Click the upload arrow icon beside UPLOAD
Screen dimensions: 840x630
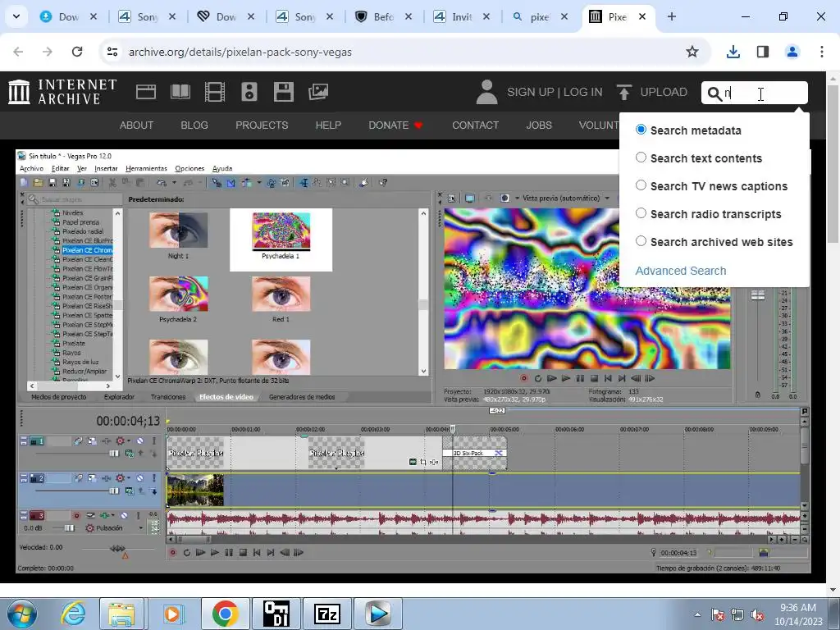[x=623, y=92]
